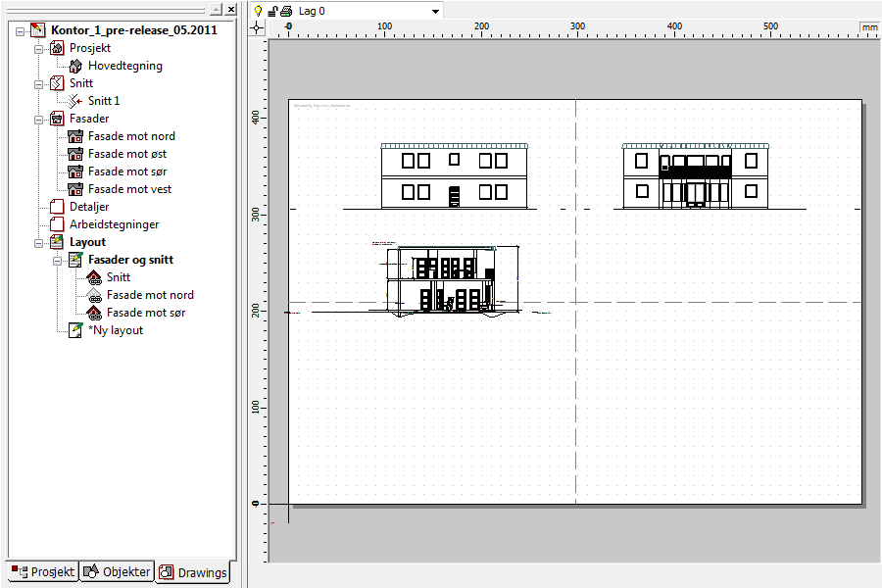The width and height of the screenshot is (882, 588).
Task: Click the Fasader og snitt layout icon
Action: (x=75, y=260)
